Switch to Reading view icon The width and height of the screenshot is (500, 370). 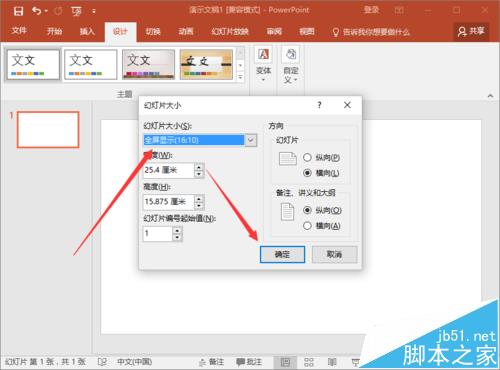coord(332,362)
